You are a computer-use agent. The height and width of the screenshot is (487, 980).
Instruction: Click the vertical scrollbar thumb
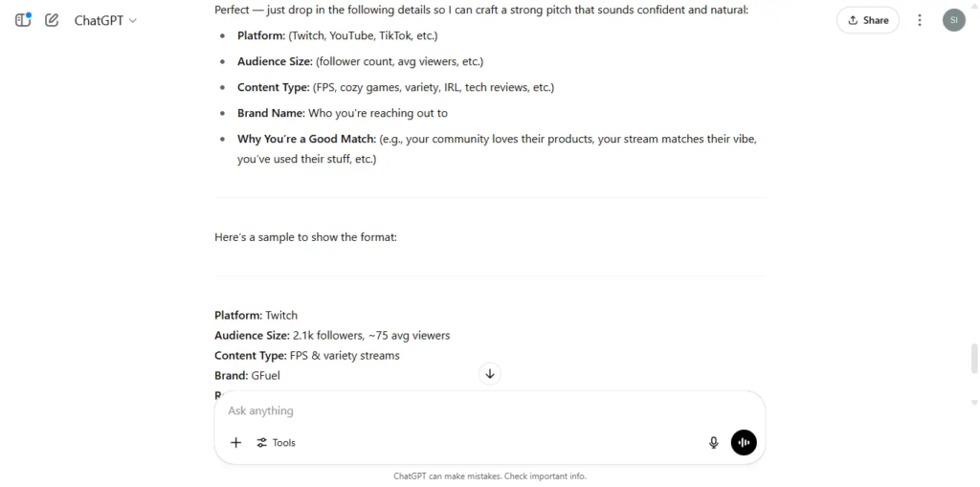[973, 358]
